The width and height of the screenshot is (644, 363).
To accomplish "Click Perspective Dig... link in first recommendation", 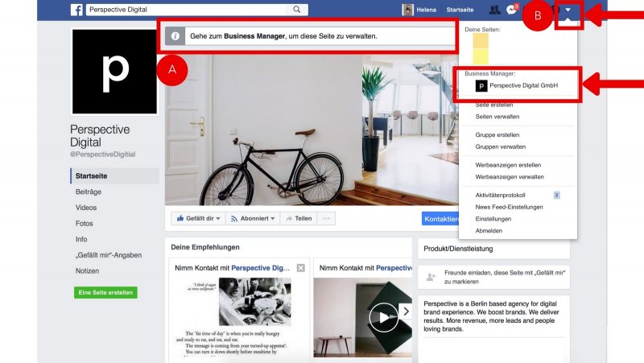I will pos(260,268).
